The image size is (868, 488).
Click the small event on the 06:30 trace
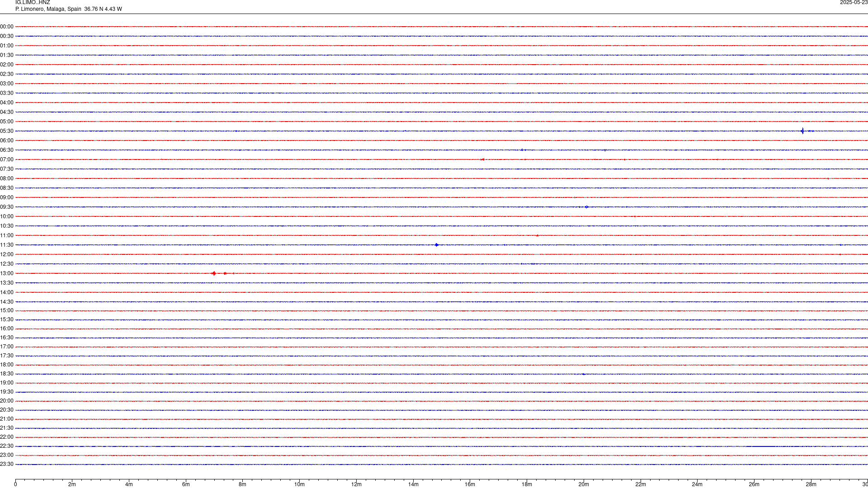[x=522, y=150]
